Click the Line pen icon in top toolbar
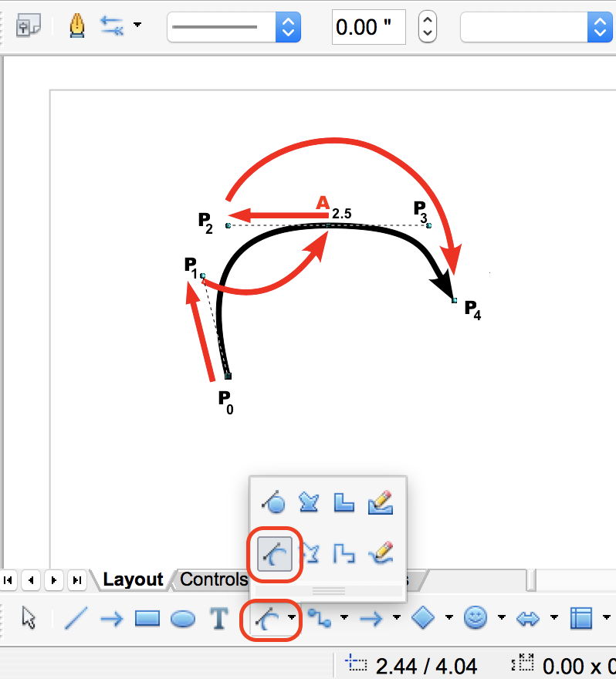Image resolution: width=616 pixels, height=679 pixels. tap(77, 26)
